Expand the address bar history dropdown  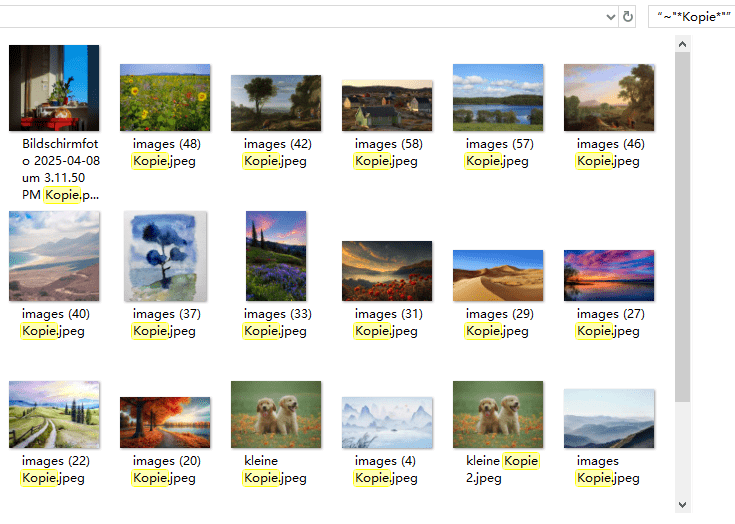[x=609, y=17]
